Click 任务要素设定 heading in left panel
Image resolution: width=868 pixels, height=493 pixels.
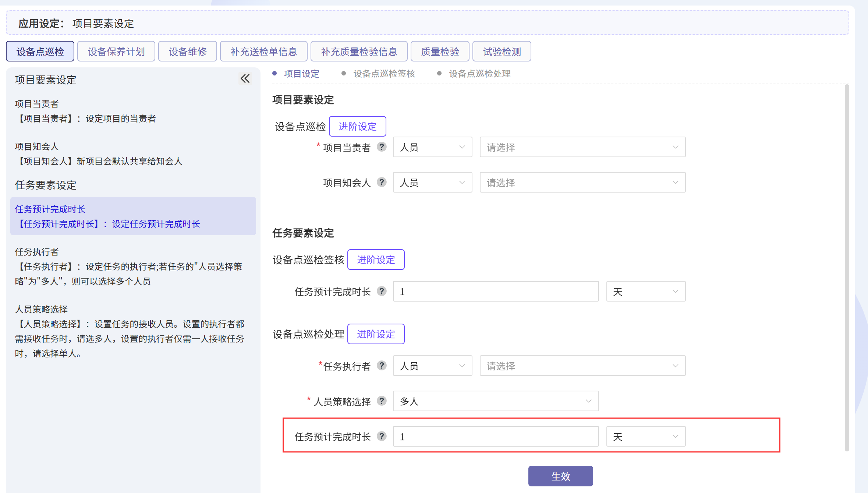coord(46,185)
